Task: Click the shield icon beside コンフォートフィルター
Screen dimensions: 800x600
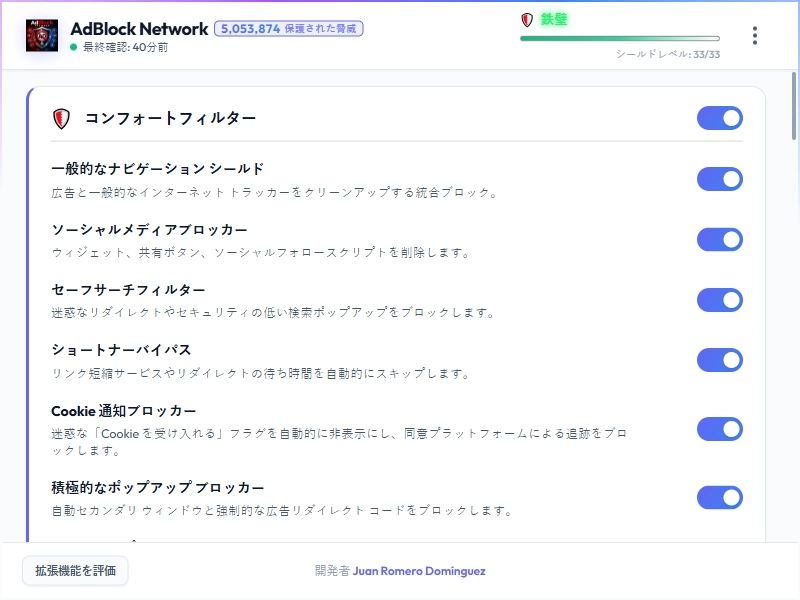Action: [x=61, y=118]
